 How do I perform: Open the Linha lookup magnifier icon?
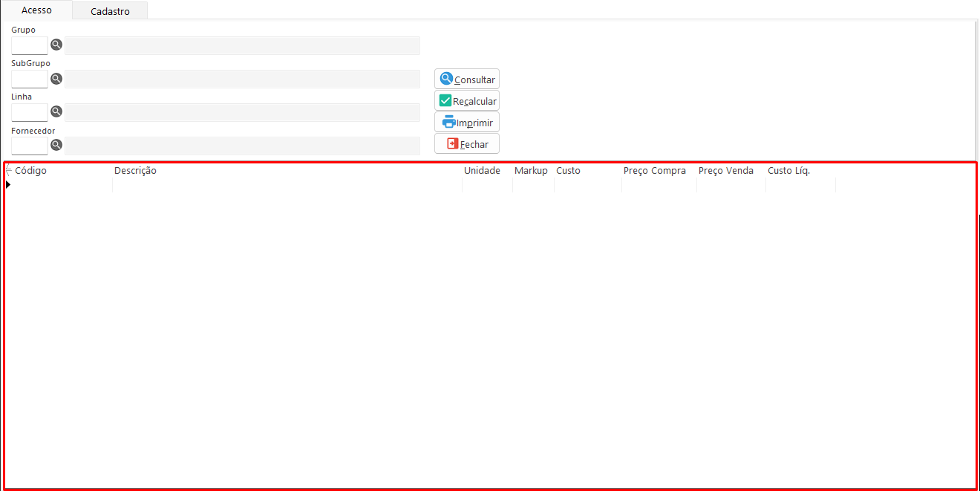click(56, 112)
